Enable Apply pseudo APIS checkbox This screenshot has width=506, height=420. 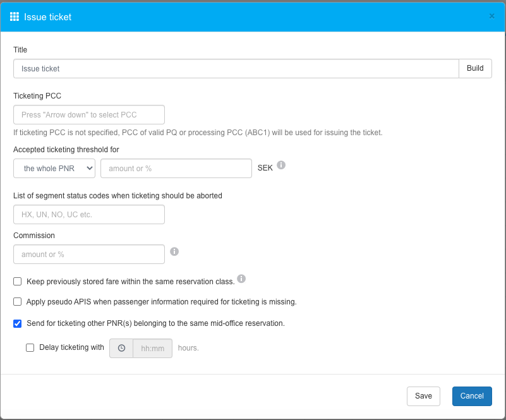[18, 302]
